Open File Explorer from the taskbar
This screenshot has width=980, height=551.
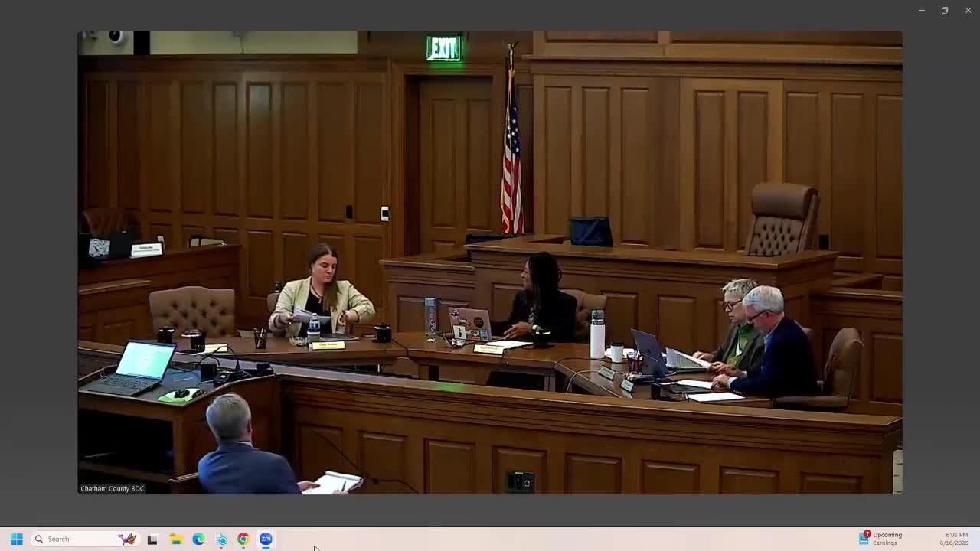tap(175, 539)
